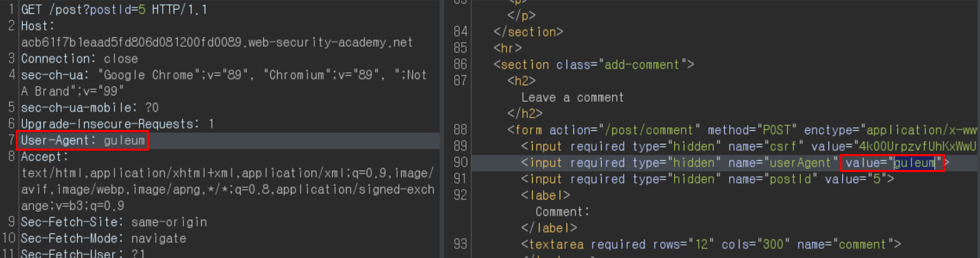The height and width of the screenshot is (258, 980).
Task: Select the hidden postId input line
Action: [708, 180]
